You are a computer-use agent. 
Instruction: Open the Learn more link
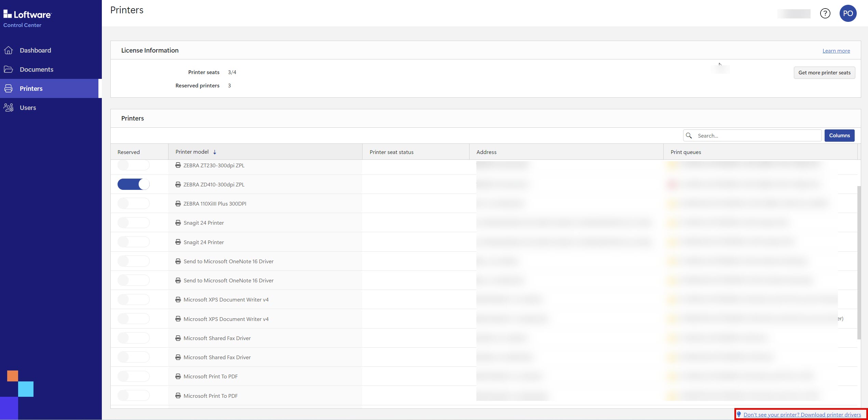coord(836,51)
